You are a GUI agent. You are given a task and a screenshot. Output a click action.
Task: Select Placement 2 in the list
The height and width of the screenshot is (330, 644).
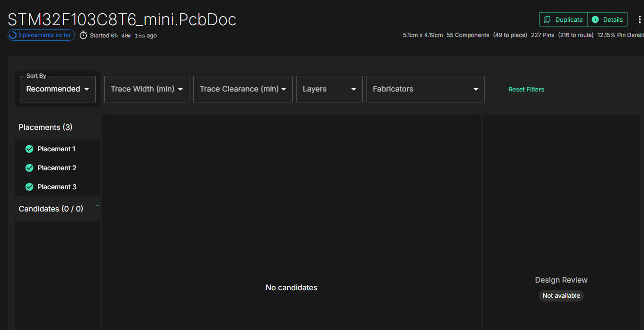[58, 168]
